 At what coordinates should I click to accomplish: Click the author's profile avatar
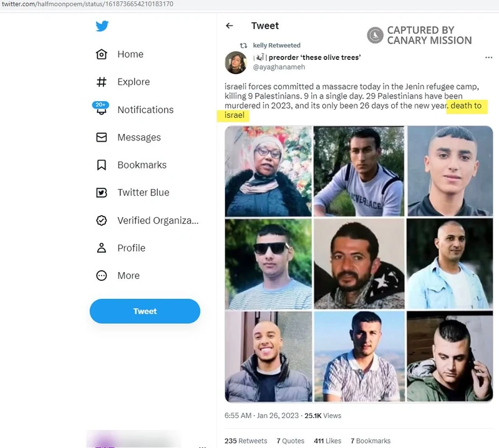236,62
